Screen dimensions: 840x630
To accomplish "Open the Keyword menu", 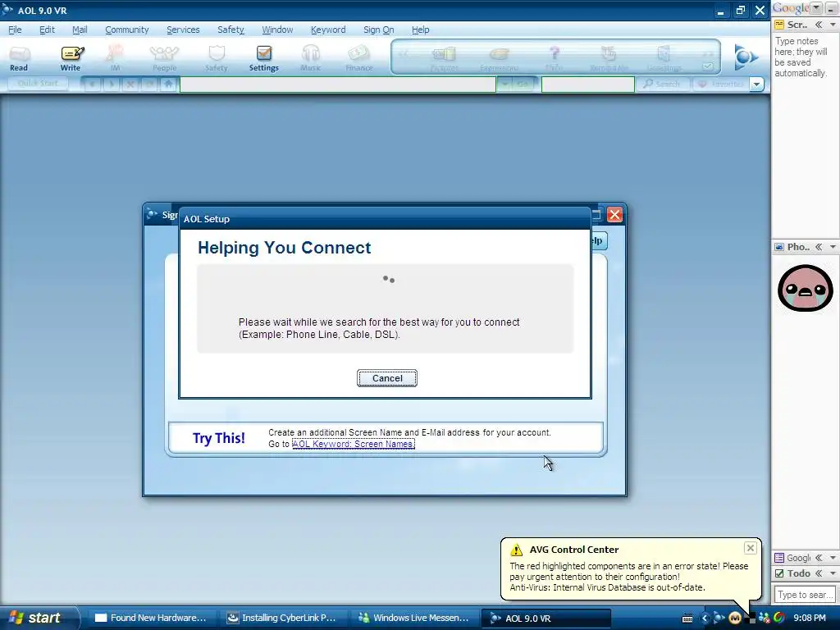I will (328, 30).
